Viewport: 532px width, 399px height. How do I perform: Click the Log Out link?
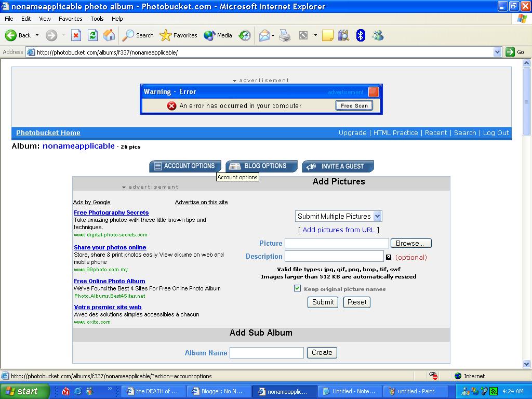point(496,132)
